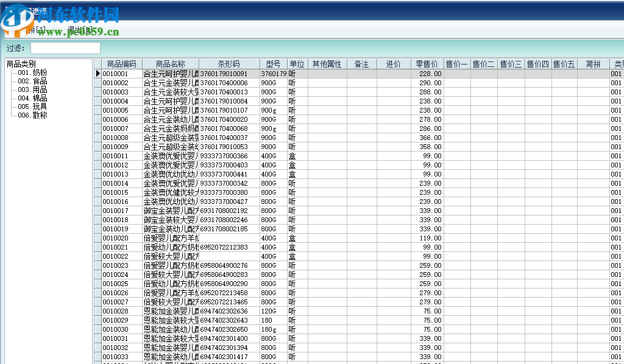Click the 售价五 column header
The height and width of the screenshot is (364, 624).
(564, 64)
